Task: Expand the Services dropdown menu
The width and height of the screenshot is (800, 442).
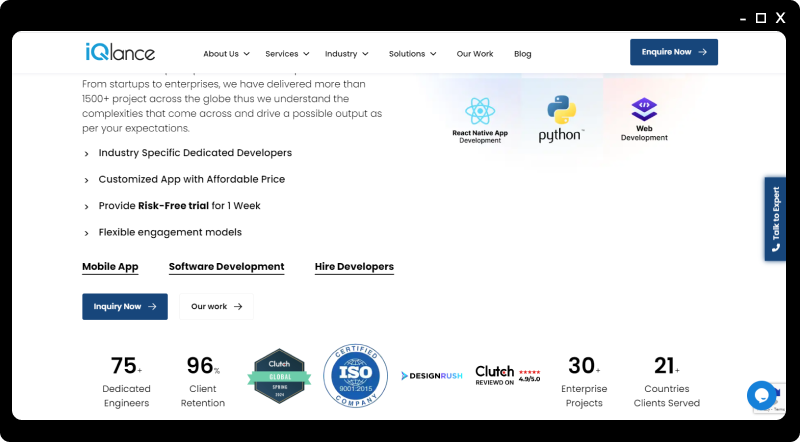Action: [287, 54]
